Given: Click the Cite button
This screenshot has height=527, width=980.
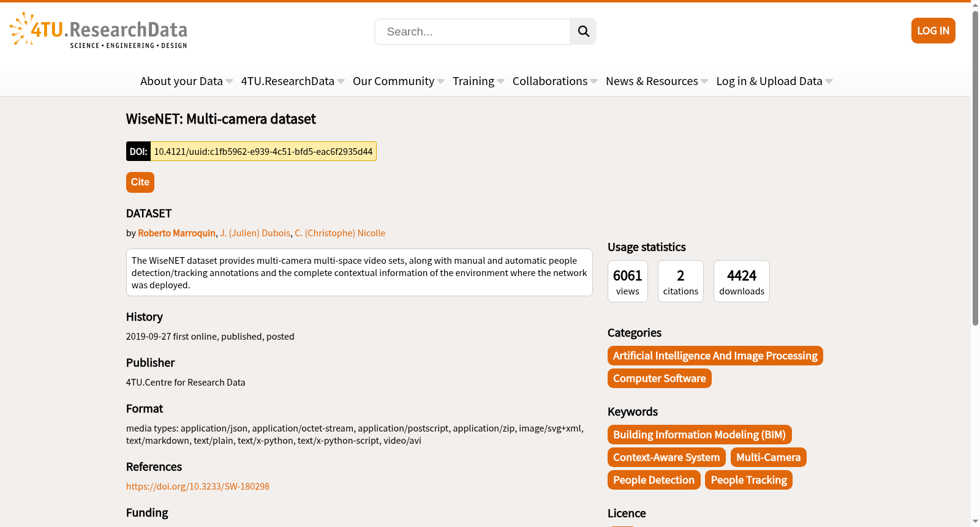Looking at the screenshot, I should pyautogui.click(x=140, y=182).
